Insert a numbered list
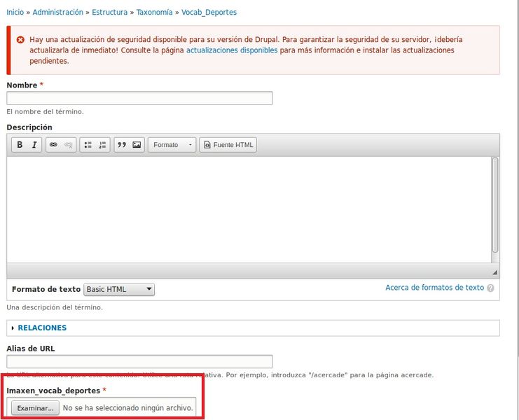 [x=102, y=145]
